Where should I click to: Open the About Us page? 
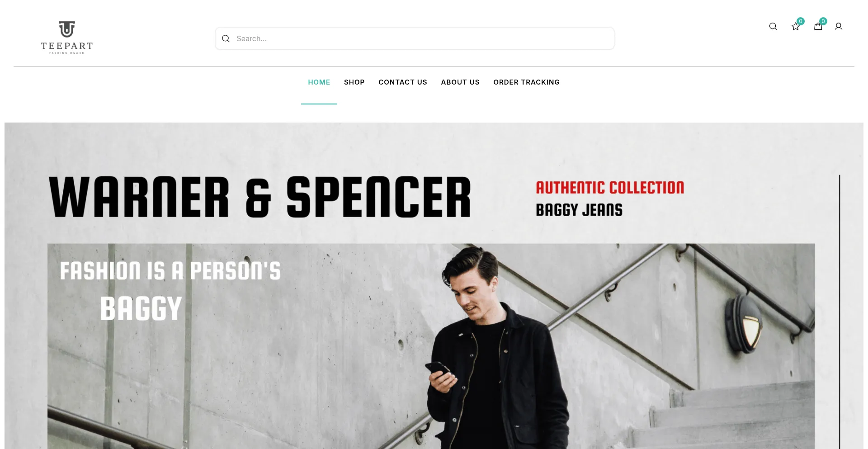coord(460,82)
